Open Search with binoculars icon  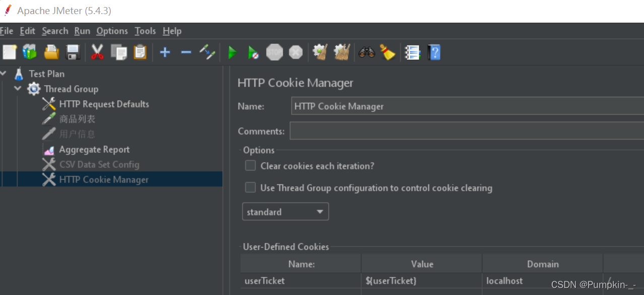coord(366,52)
